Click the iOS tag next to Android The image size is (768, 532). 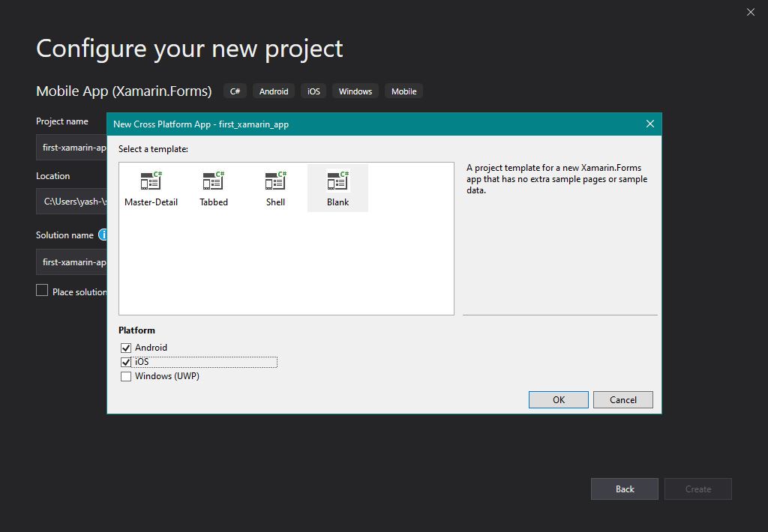pyautogui.click(x=313, y=91)
